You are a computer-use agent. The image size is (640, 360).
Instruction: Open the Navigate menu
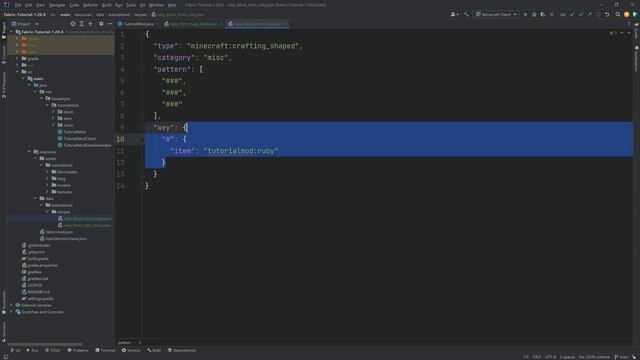coord(57,5)
